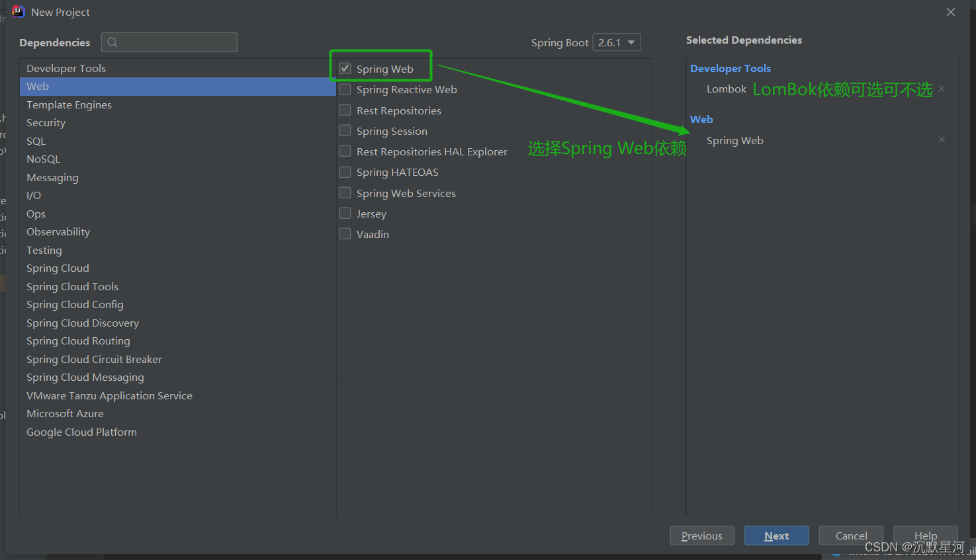The image size is (976, 560).
Task: Cancel the New Project wizard
Action: click(851, 536)
